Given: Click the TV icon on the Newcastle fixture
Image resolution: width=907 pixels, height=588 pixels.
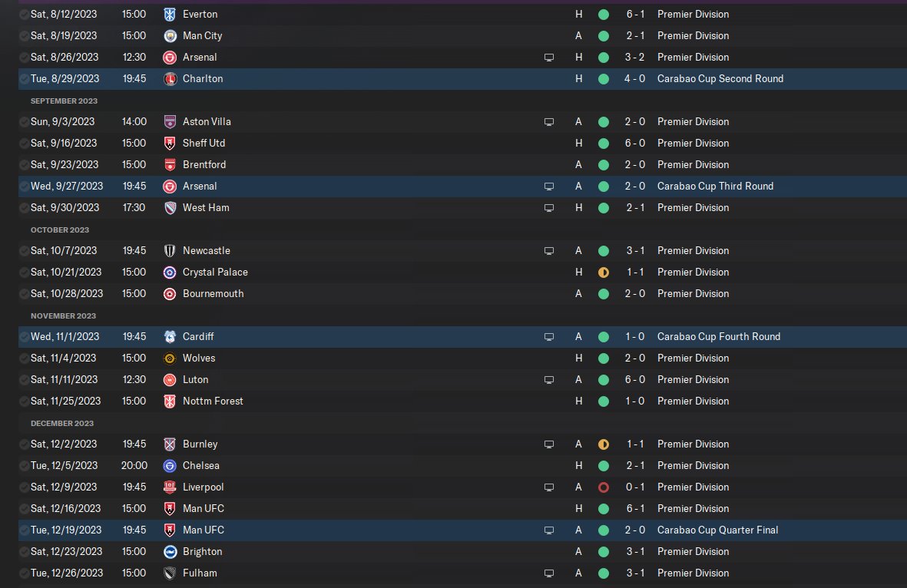Looking at the screenshot, I should click(549, 251).
